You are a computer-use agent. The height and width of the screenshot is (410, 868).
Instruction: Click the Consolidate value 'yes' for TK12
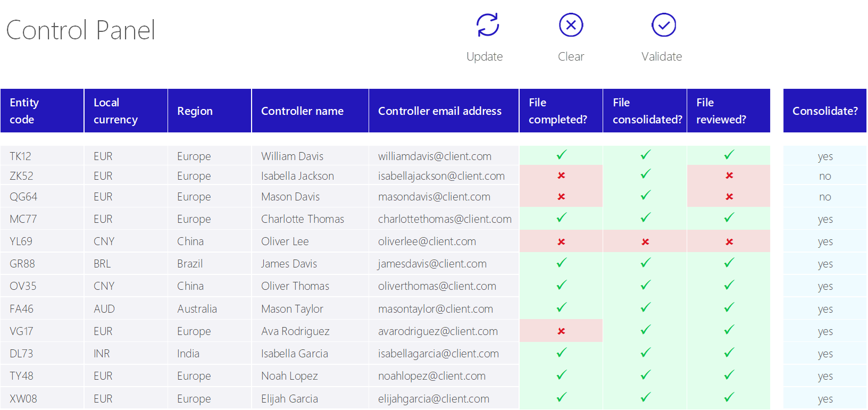pyautogui.click(x=825, y=157)
